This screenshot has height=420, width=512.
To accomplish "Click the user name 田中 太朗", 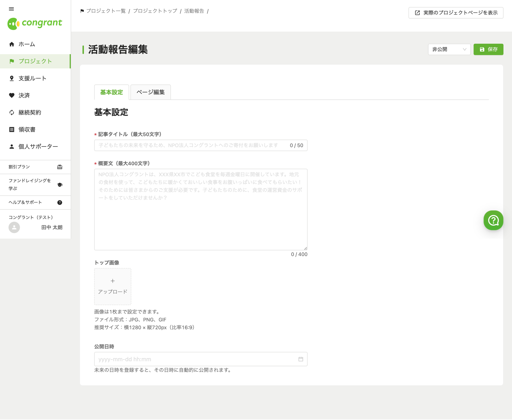I will point(52,227).
